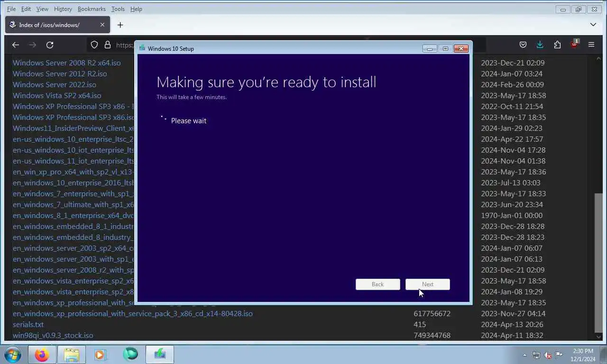Go forward in Firefox navigation

click(x=33, y=45)
